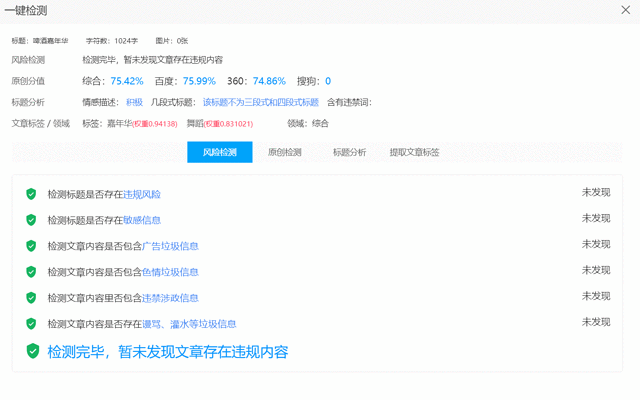Select the 标题分析 tab
Screen dimensions: 640x400
(x=349, y=152)
